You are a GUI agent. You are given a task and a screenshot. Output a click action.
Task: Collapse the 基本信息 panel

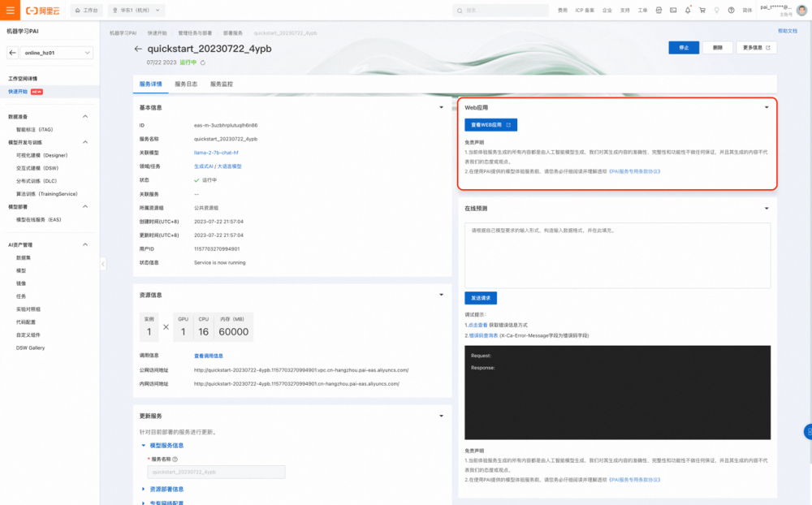pyautogui.click(x=441, y=108)
